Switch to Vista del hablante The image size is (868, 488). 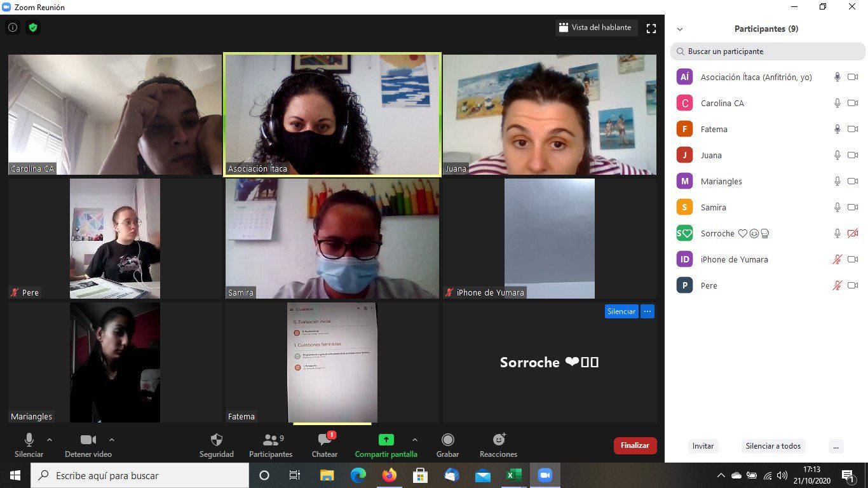tap(595, 27)
